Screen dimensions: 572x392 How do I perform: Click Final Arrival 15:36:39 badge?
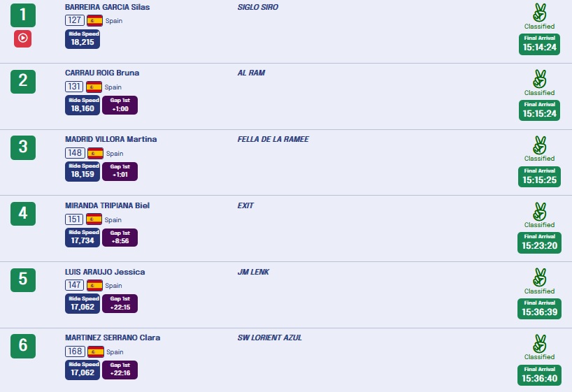pyautogui.click(x=539, y=308)
